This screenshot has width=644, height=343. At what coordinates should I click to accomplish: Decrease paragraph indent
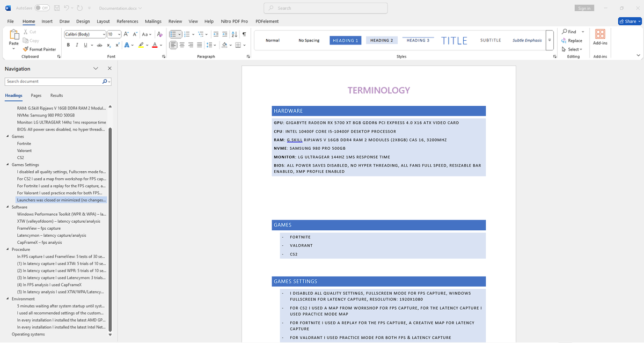216,34
